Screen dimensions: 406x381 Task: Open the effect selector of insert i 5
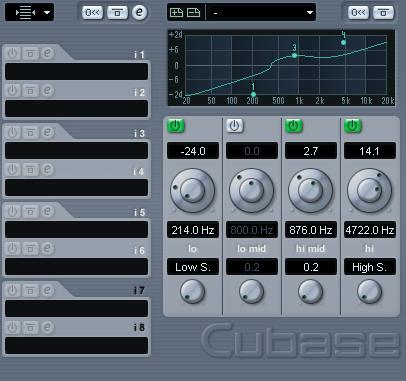(x=76, y=229)
